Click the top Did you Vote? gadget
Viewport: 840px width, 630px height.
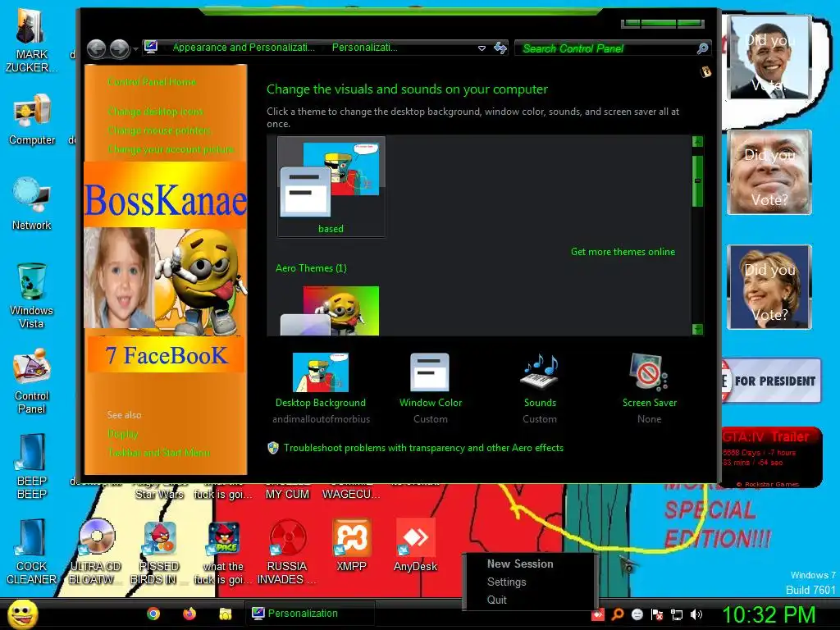tap(769, 57)
